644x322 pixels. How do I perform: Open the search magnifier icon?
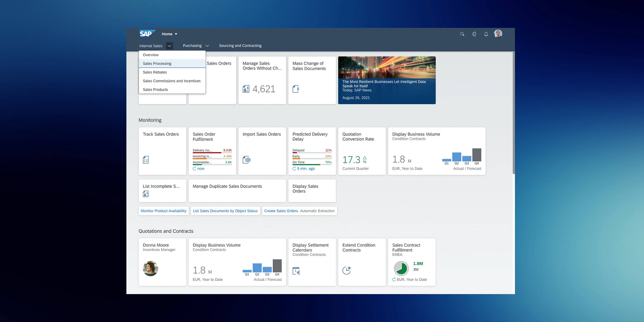tap(462, 34)
